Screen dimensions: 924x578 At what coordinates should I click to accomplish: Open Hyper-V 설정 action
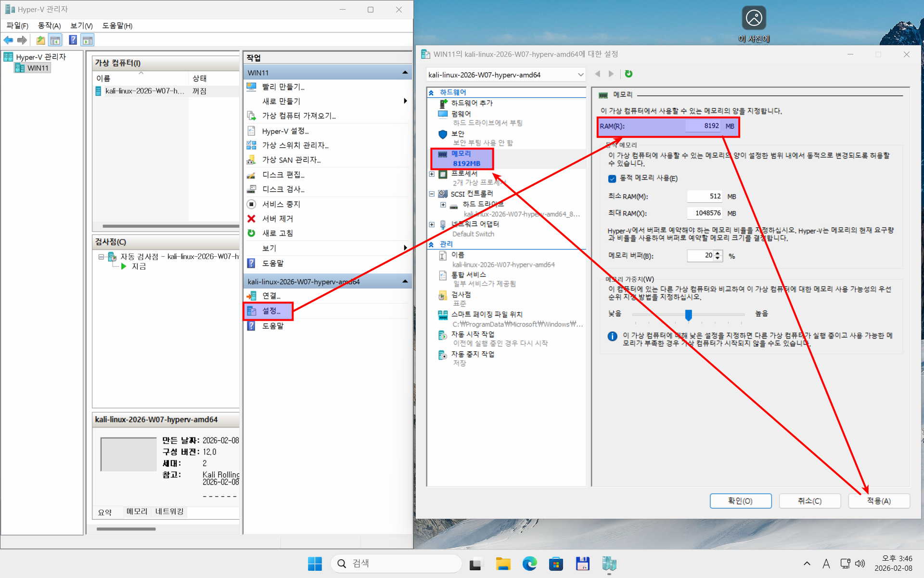285,131
